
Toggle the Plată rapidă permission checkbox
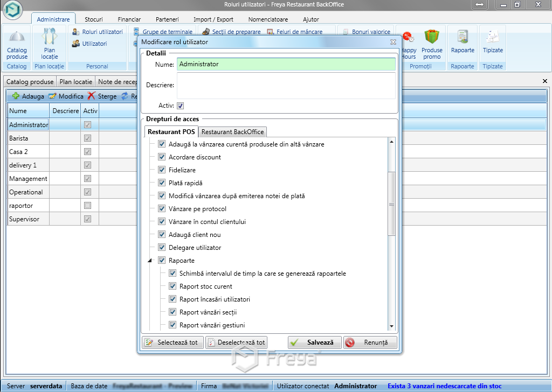pos(162,183)
